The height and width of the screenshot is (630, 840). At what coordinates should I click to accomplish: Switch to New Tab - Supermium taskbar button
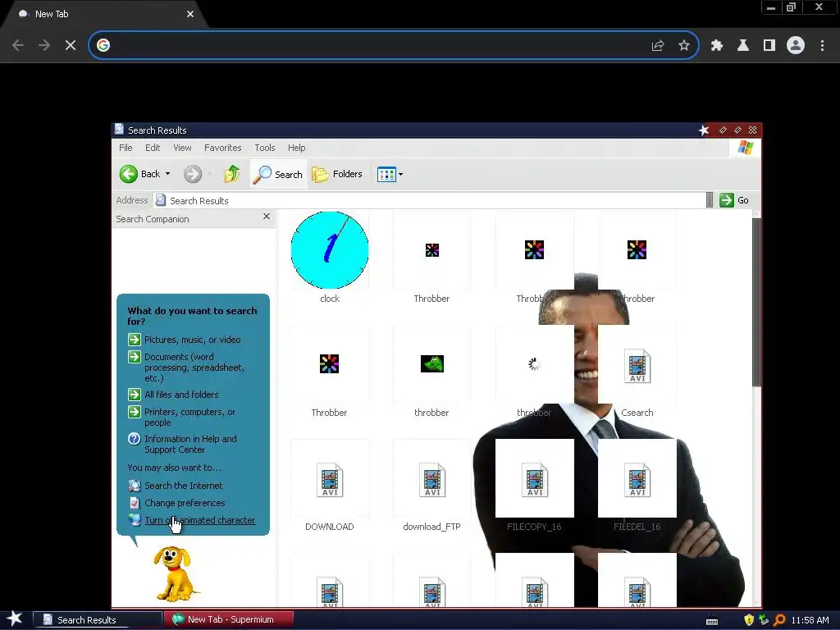(229, 619)
